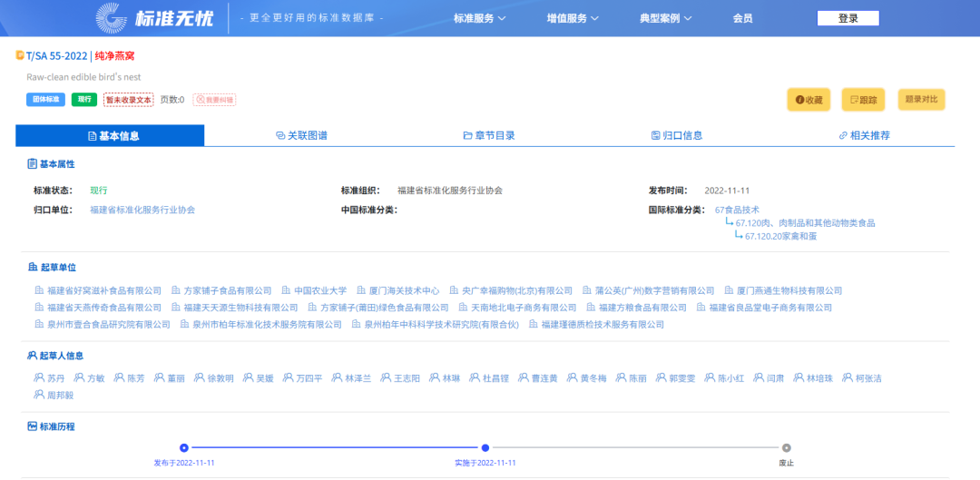Click the person icon before 董丽
980x480 pixels.
(x=159, y=378)
